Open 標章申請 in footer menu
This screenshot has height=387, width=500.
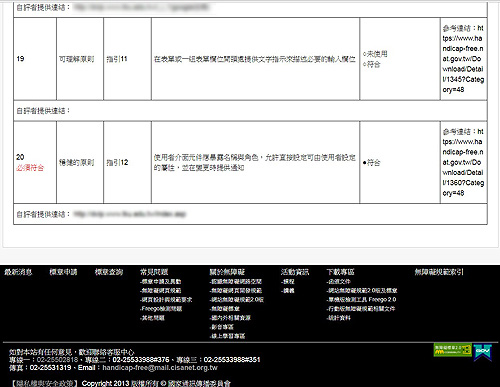click(63, 272)
